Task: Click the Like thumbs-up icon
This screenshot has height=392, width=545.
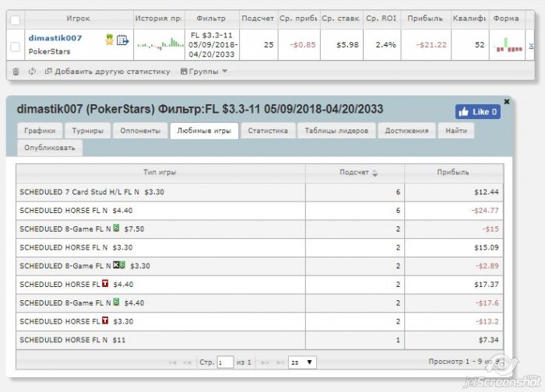Action: tap(464, 112)
